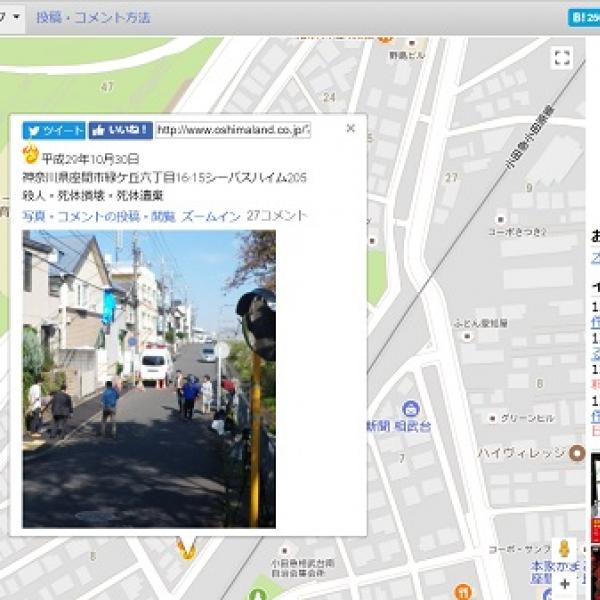600x600 pixels.
Task: Open the street photo in the popup
Action: [x=149, y=379]
